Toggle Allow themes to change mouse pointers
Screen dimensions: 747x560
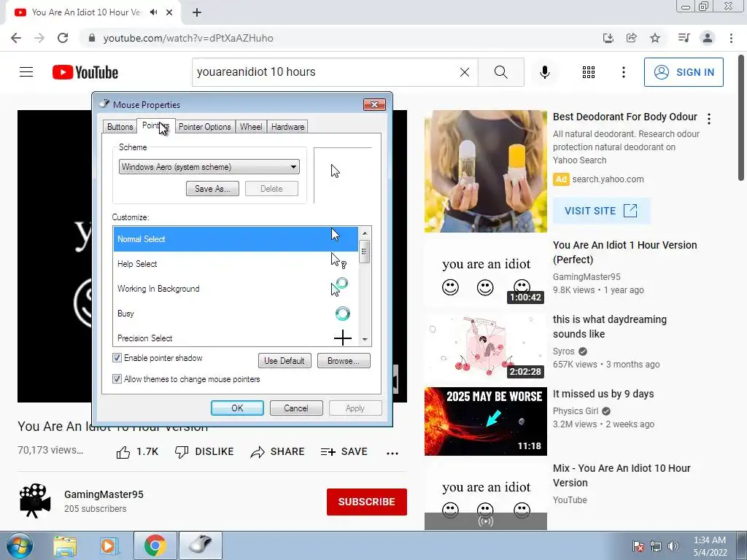[117, 379]
